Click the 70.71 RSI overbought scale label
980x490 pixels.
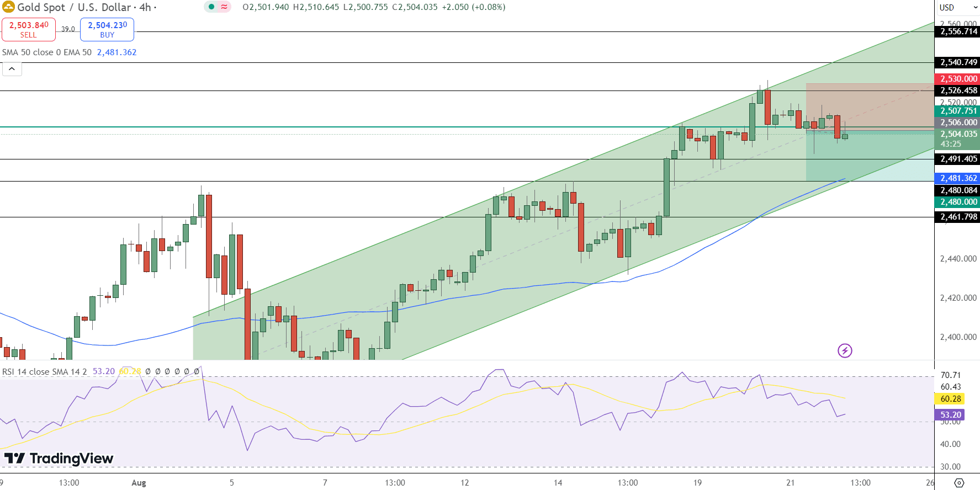951,375
